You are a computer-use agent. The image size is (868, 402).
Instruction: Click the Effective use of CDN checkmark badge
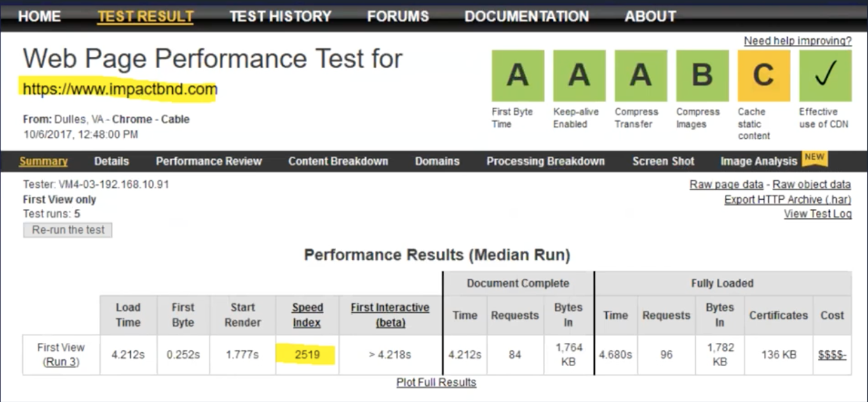(826, 75)
